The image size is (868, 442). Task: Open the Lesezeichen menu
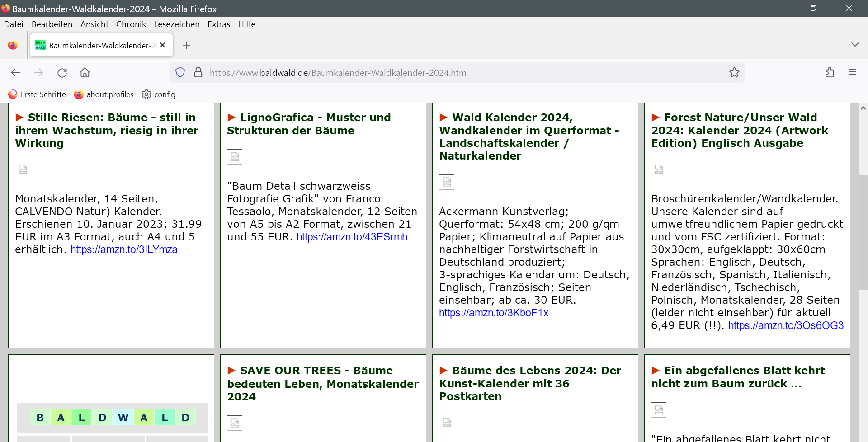pos(176,24)
